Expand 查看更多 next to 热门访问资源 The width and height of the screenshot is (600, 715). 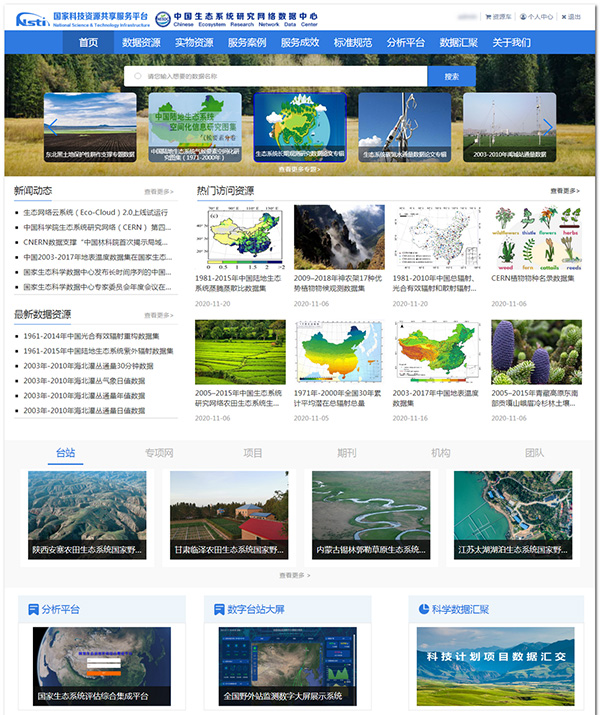pyautogui.click(x=564, y=191)
